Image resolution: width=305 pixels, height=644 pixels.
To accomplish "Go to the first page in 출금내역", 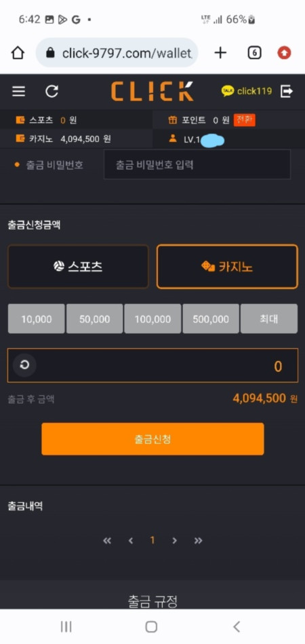I will click(107, 540).
